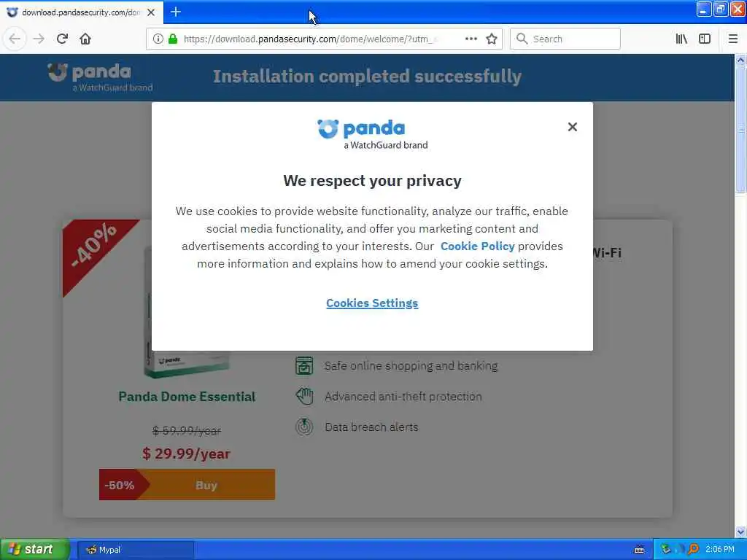Open page actions three-dot menu
This screenshot has width=747, height=560.
point(471,39)
